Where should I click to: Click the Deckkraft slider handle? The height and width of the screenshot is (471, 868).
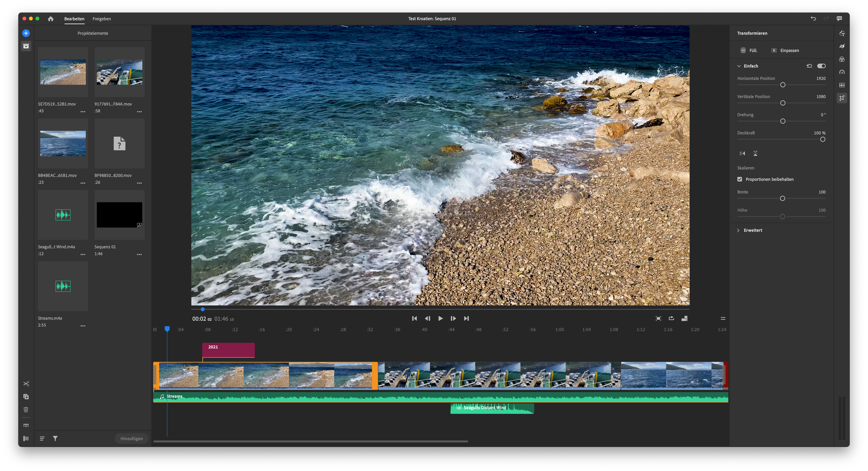[x=823, y=139]
